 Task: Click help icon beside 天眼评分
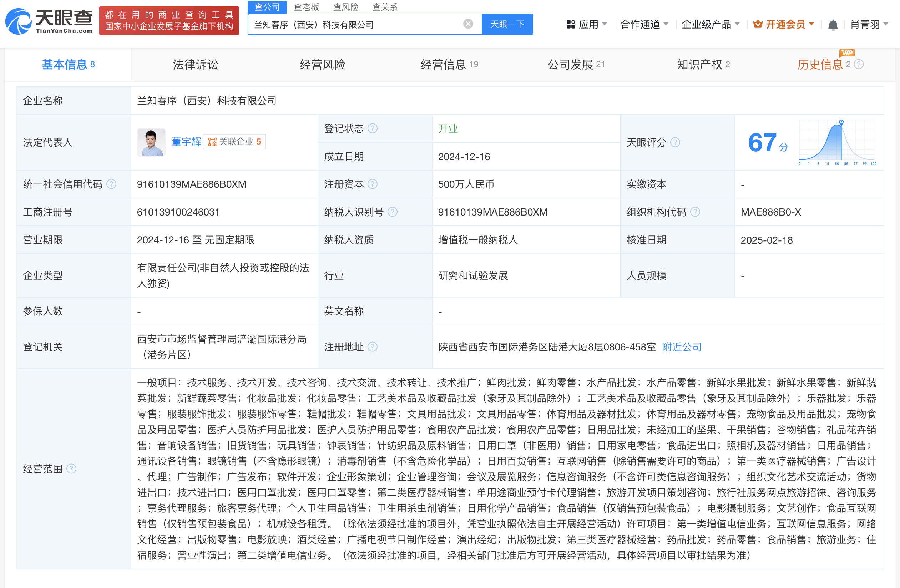[x=675, y=143]
